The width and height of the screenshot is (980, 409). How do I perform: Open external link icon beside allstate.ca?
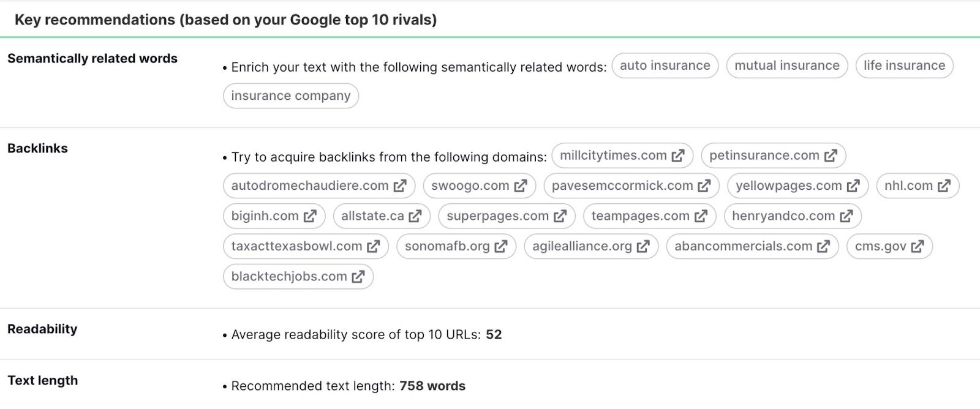click(x=415, y=216)
